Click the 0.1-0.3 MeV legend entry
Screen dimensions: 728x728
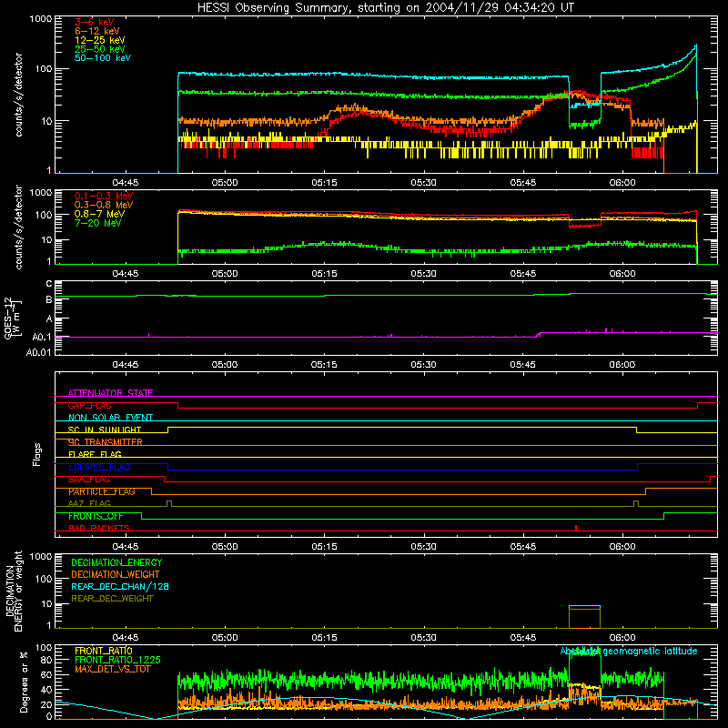pyautogui.click(x=104, y=196)
